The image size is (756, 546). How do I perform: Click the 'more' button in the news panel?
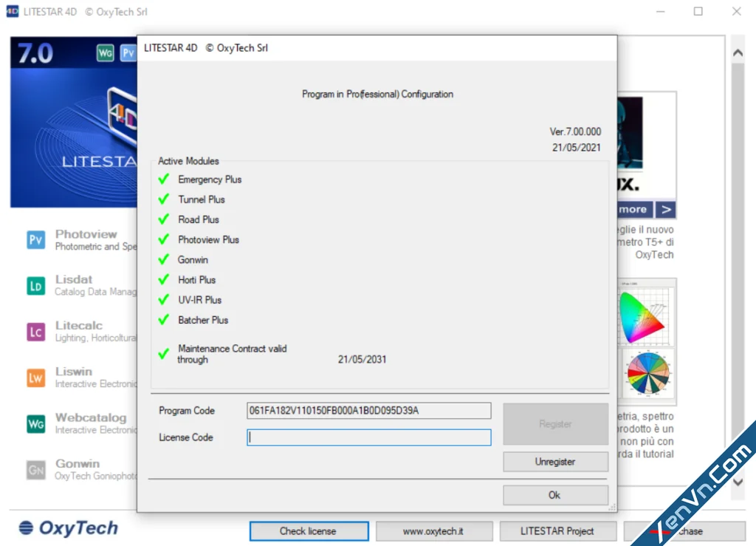point(634,209)
